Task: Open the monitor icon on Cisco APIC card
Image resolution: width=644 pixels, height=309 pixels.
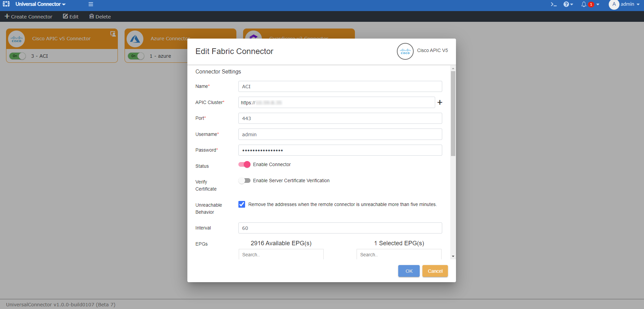Action: (x=113, y=34)
